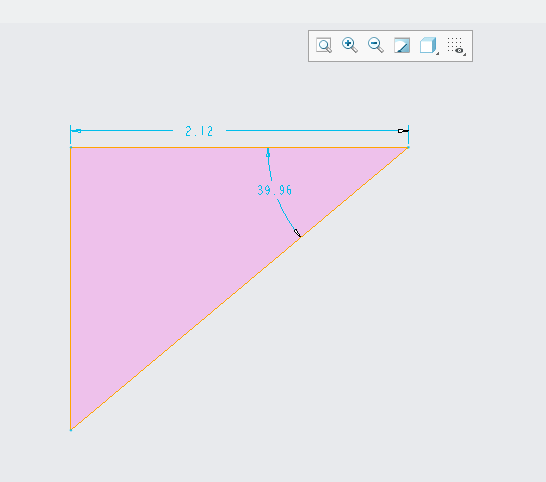Select the 2.12 linear dimension value
The image size is (546, 482).
click(x=199, y=131)
